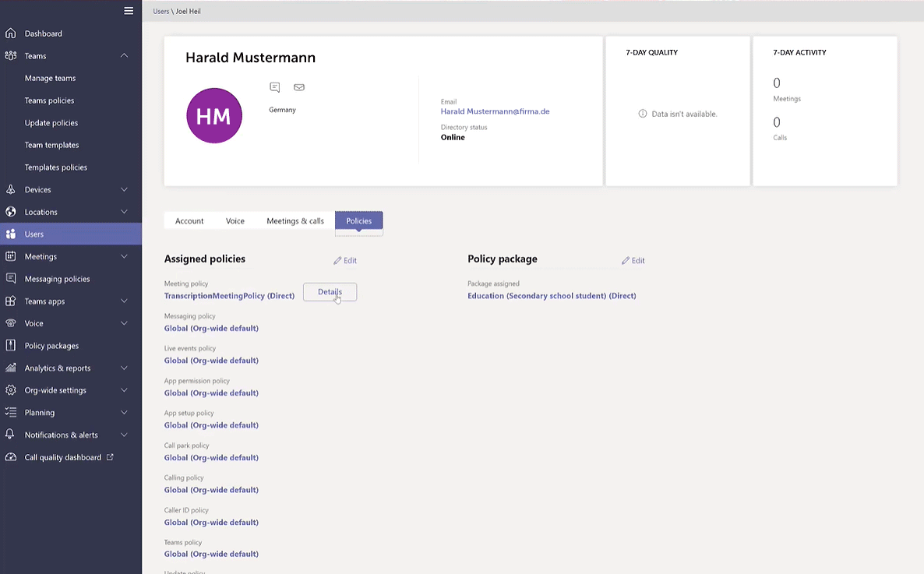Image resolution: width=924 pixels, height=574 pixels.
Task: Click the Details button for Meeting policy
Action: point(330,292)
